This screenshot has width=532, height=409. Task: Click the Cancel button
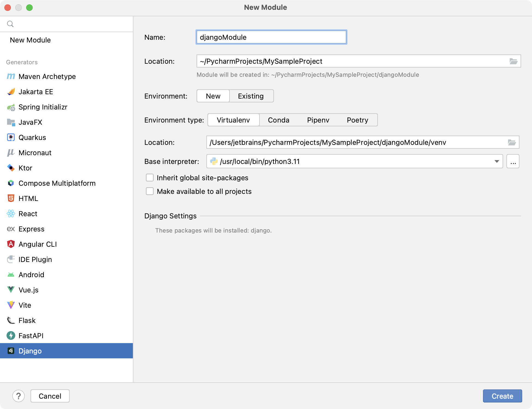click(x=50, y=396)
